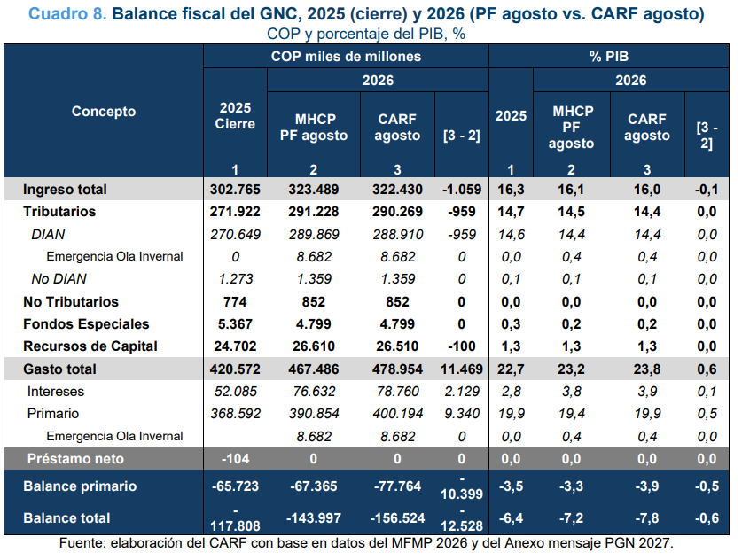Click the difference value -100

point(461,346)
